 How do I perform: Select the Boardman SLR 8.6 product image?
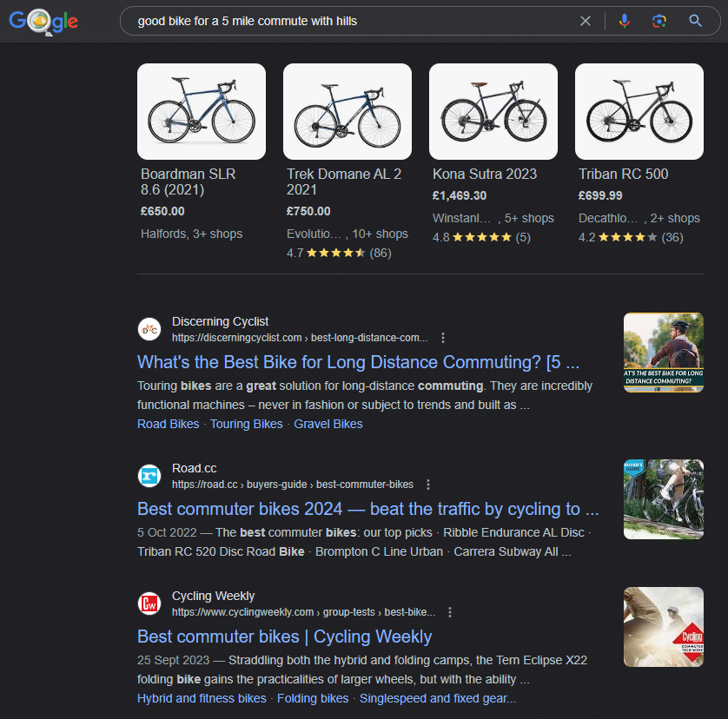(202, 111)
